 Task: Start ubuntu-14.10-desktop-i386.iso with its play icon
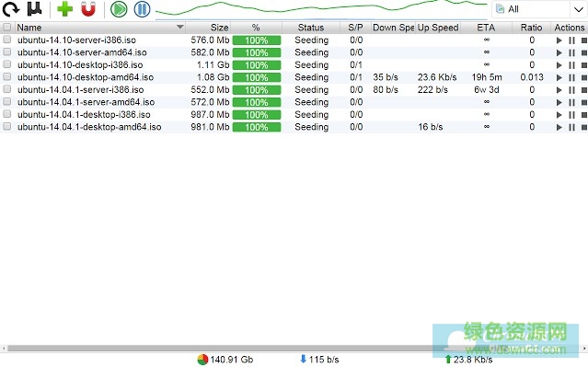pos(559,65)
